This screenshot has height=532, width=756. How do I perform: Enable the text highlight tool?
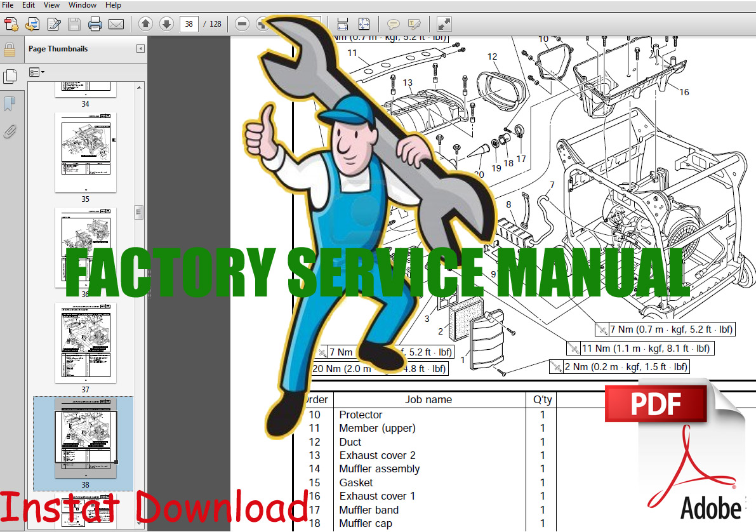point(414,23)
